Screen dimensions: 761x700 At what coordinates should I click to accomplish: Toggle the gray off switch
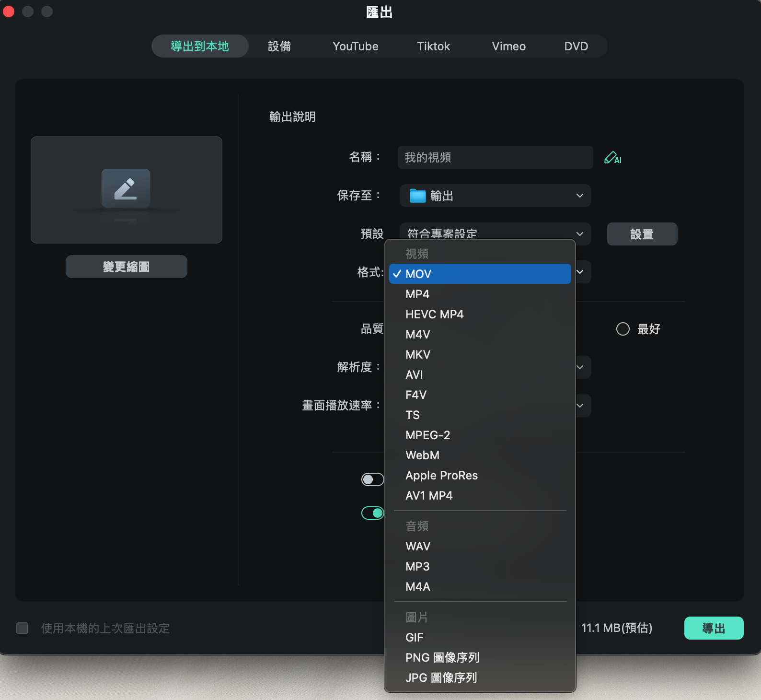[373, 479]
